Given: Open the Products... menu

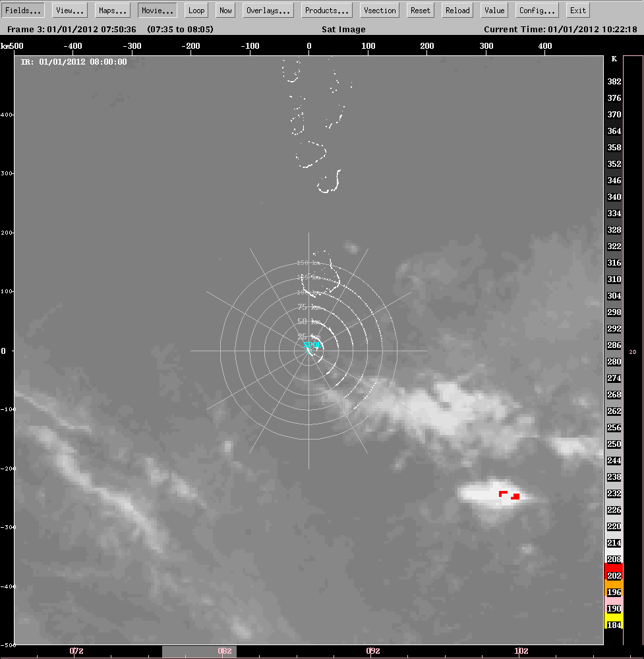Looking at the screenshot, I should (x=326, y=10).
